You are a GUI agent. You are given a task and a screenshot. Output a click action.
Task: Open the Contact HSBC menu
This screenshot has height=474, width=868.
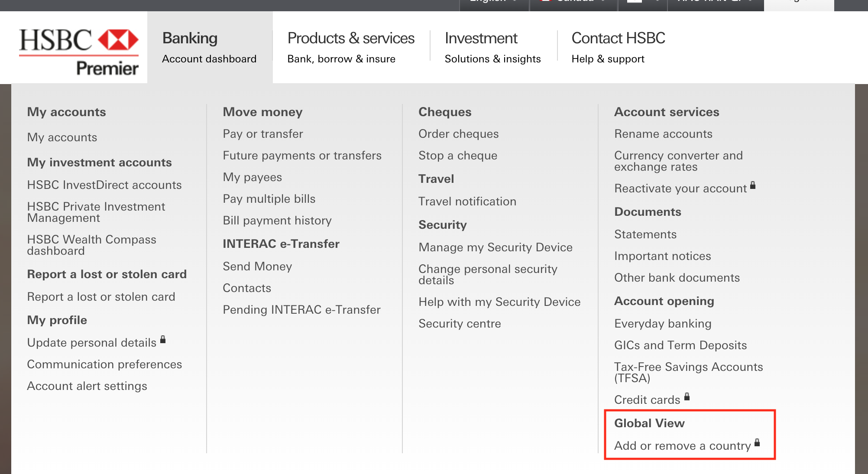tap(618, 47)
